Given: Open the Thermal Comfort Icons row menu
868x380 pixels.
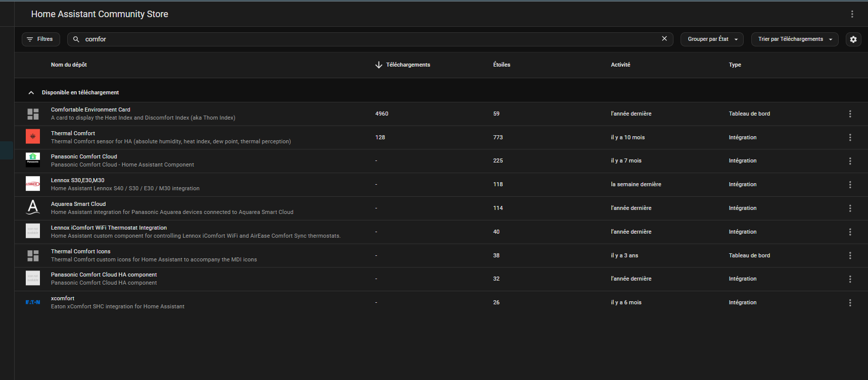Looking at the screenshot, I should [850, 256].
